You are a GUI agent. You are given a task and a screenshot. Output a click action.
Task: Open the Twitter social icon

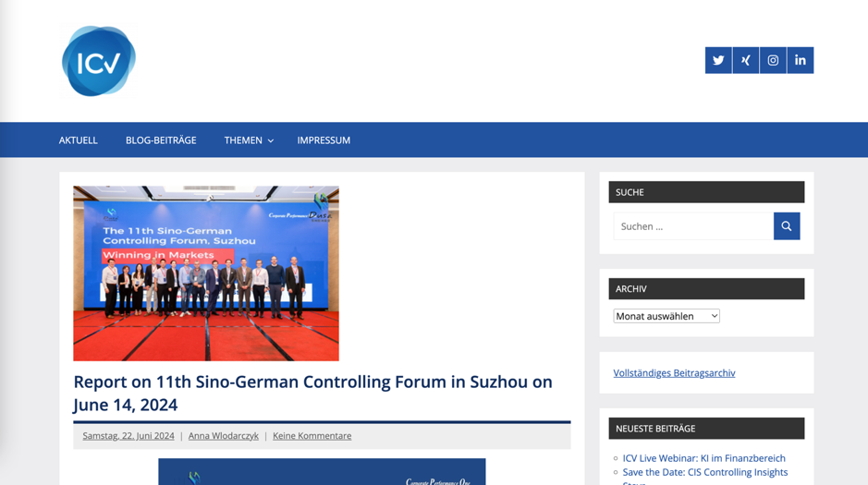click(x=718, y=60)
